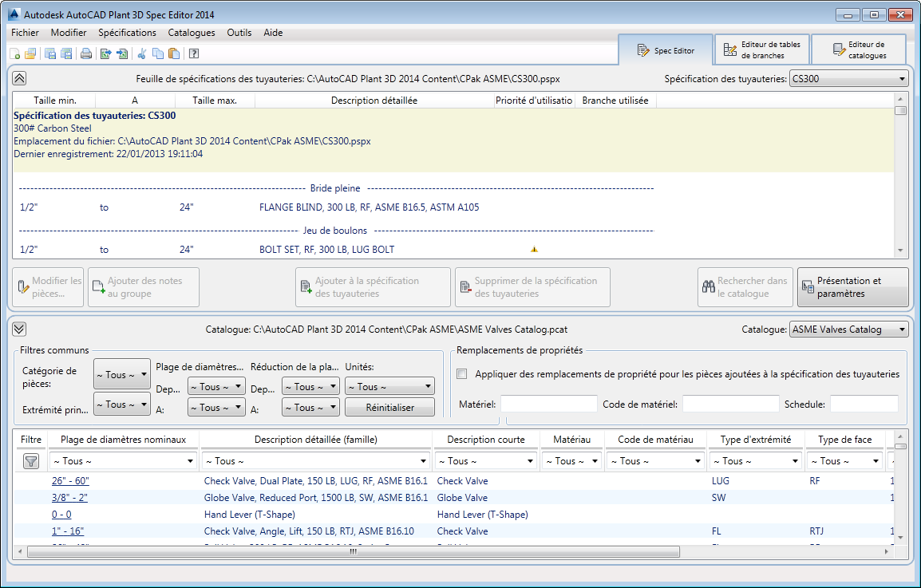Click the Modifier les pièces button
921x588 pixels.
click(48, 287)
